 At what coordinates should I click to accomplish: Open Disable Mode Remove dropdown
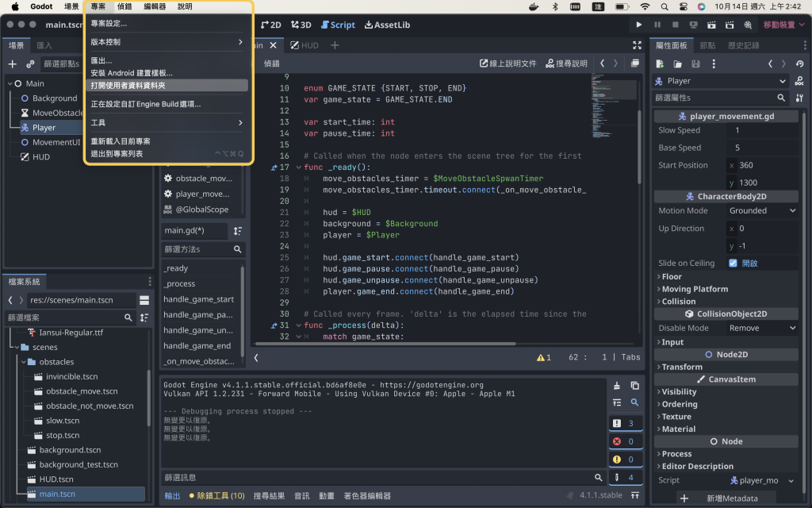[762, 328]
